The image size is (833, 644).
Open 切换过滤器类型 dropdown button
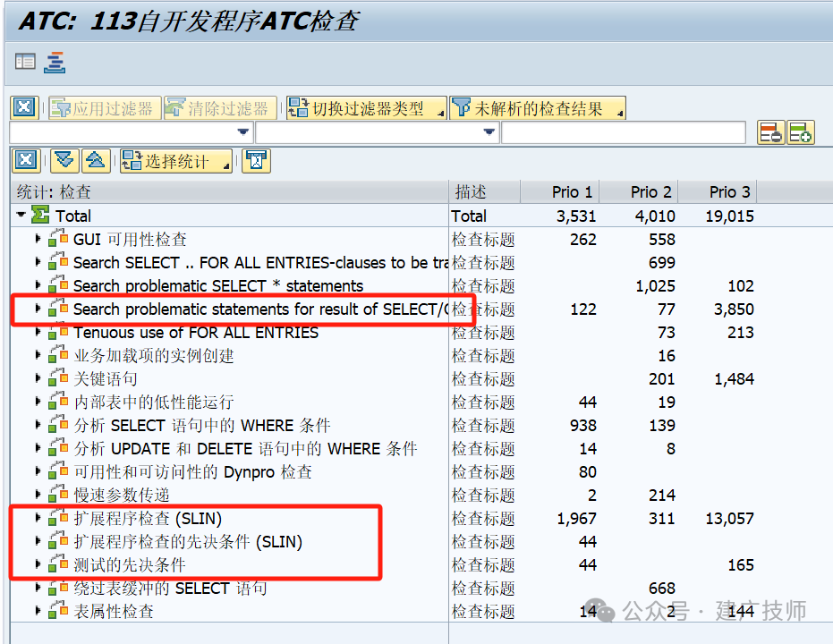pos(366,108)
